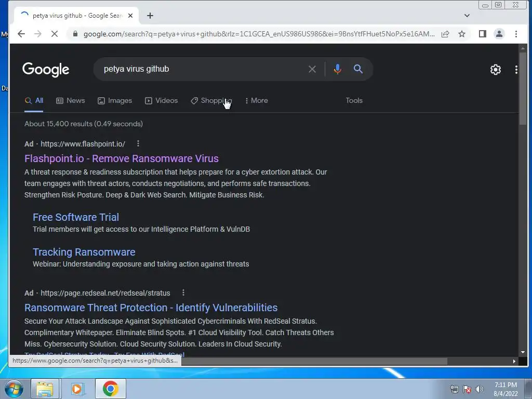This screenshot has width=532, height=399.
Task: Go to the Google homepage logo
Action: point(46,70)
